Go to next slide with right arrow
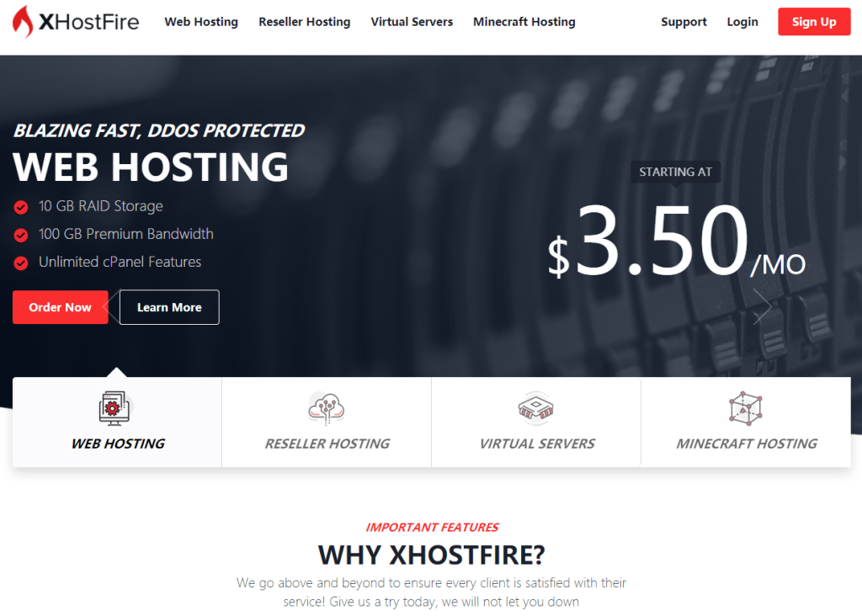 (x=763, y=306)
